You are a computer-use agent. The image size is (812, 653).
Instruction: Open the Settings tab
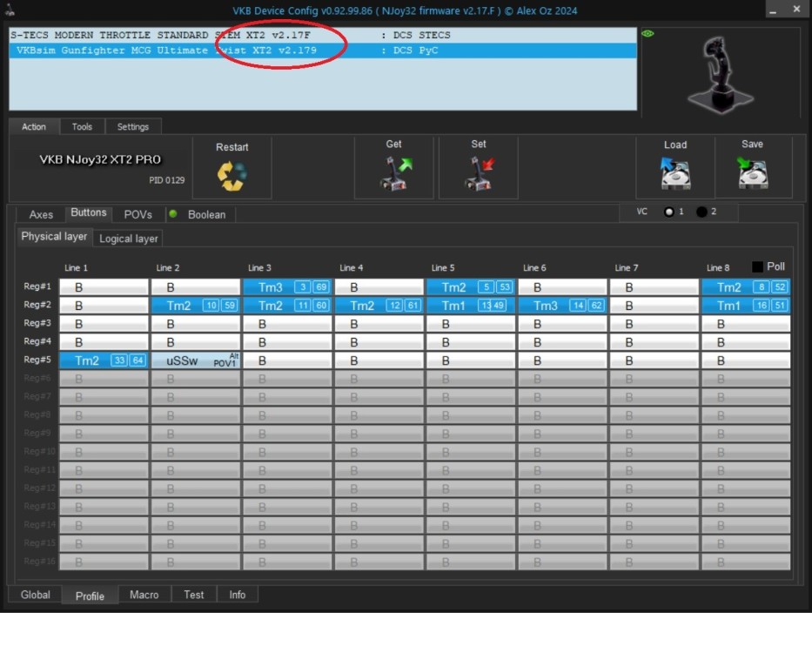(132, 126)
